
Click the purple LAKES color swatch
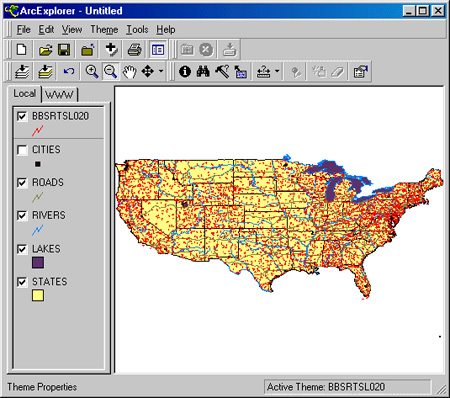38,263
